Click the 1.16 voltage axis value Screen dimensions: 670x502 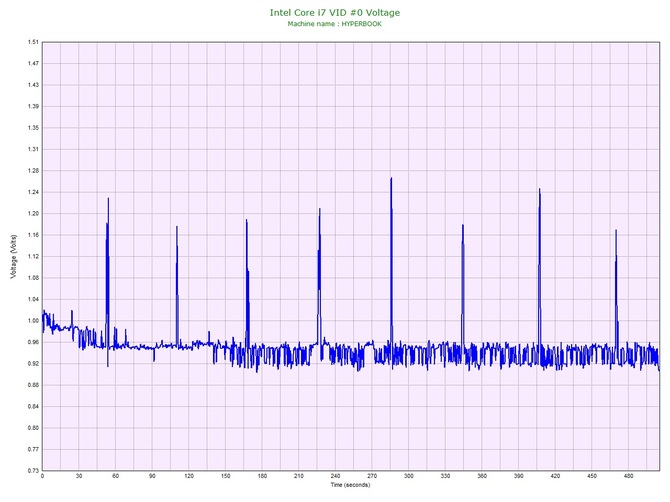tap(33, 235)
